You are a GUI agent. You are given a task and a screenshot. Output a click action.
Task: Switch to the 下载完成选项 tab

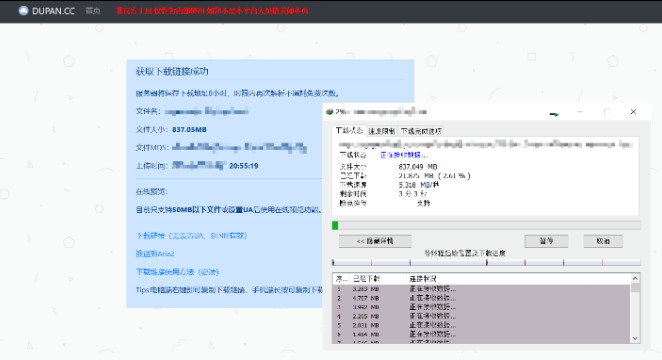[x=421, y=131]
